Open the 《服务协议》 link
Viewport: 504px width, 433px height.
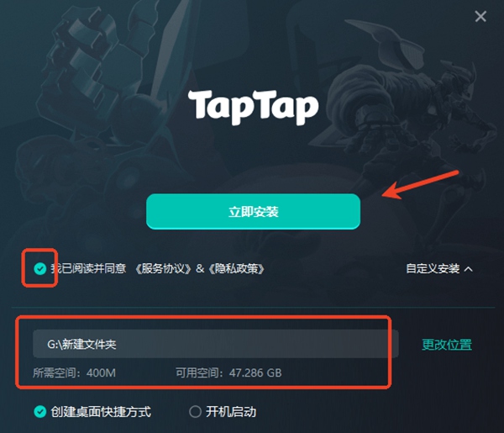(163, 268)
